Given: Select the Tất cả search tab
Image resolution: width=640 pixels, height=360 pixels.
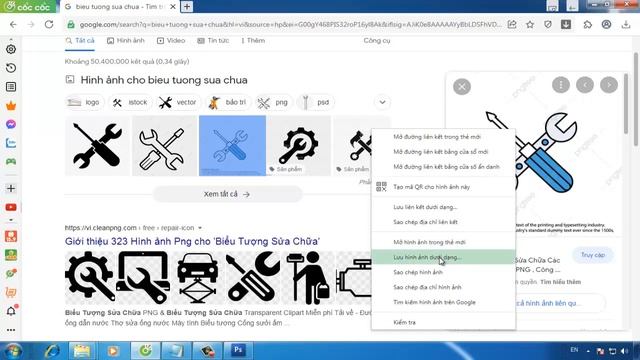Looking at the screenshot, I should point(80,40).
